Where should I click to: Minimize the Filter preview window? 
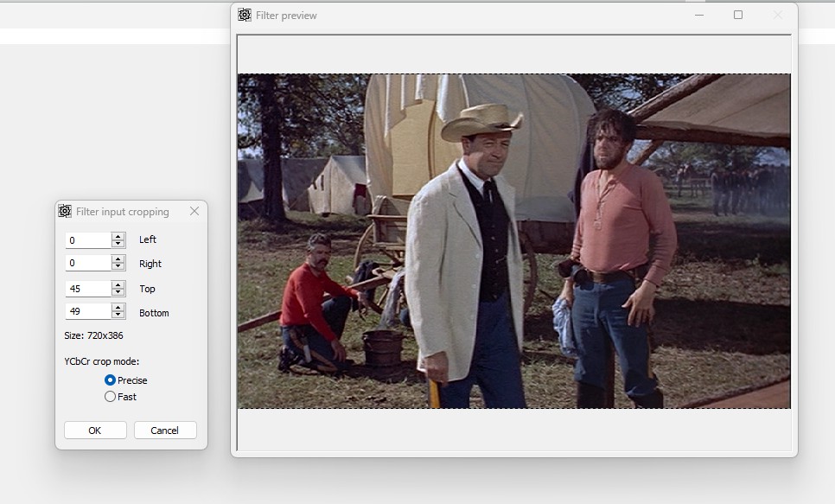click(x=699, y=15)
